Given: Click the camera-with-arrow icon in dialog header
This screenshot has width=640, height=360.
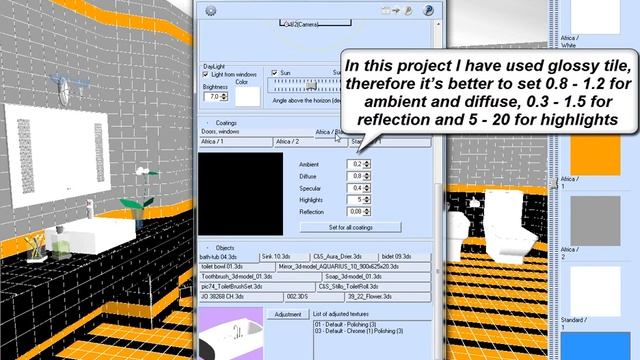Looking at the screenshot, I should 390,11.
